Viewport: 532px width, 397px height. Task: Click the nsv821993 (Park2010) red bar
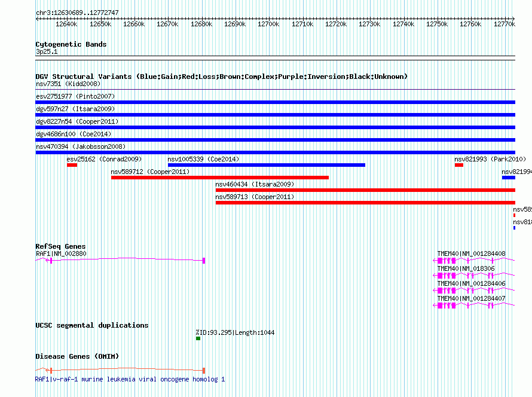pyautogui.click(x=458, y=165)
